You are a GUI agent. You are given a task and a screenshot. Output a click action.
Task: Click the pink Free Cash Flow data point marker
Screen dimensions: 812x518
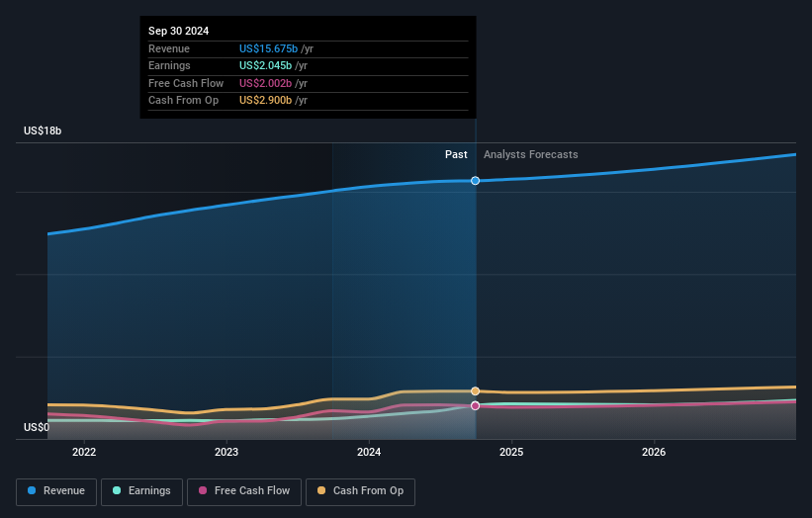[x=475, y=405]
